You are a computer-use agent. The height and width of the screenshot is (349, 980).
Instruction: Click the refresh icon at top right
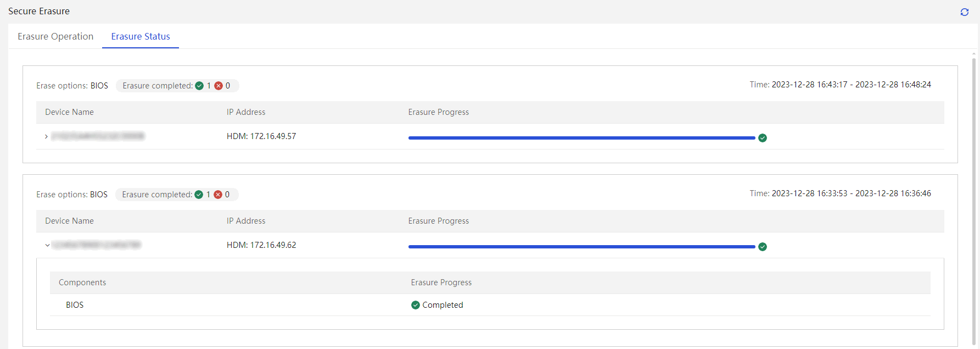(964, 12)
